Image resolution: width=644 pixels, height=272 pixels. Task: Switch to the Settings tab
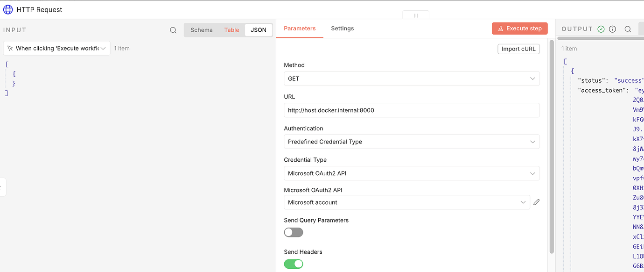click(x=342, y=29)
